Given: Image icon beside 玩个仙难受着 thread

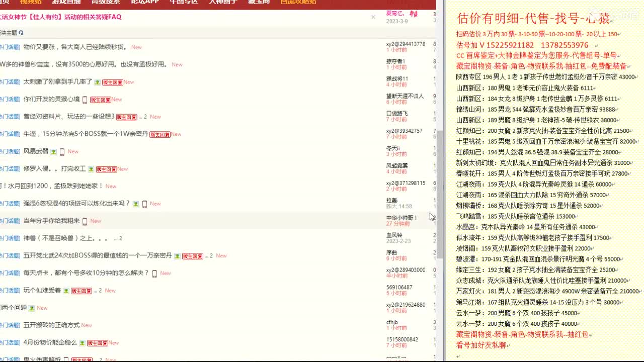Looking at the screenshot, I should coord(66,291).
